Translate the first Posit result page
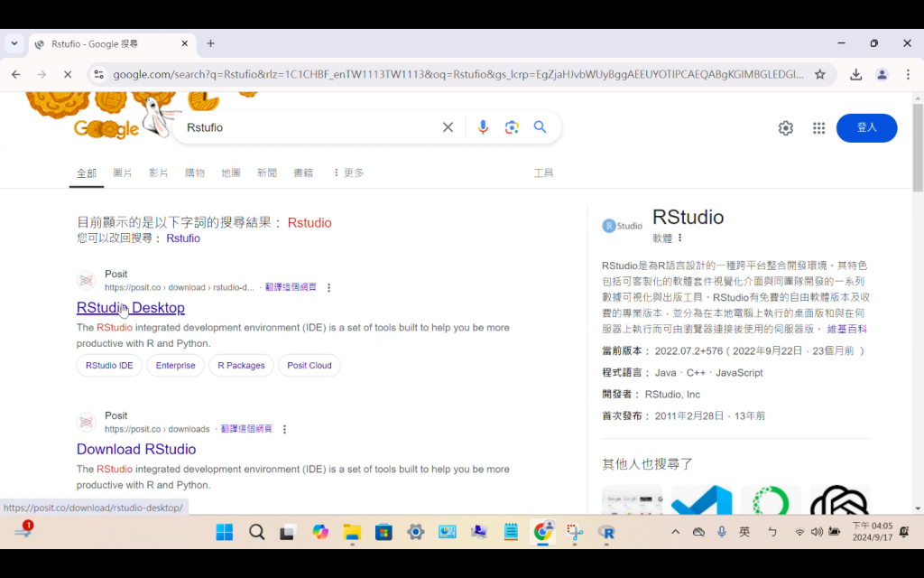 click(291, 287)
